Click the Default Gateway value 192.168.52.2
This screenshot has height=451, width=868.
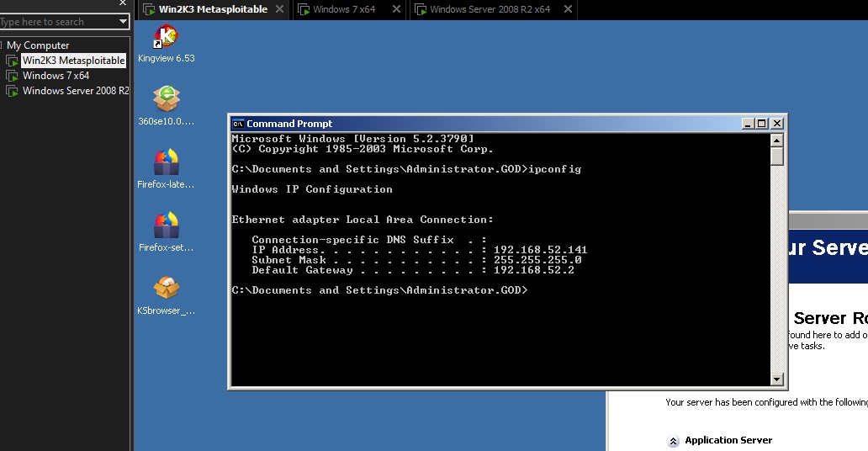click(x=533, y=270)
